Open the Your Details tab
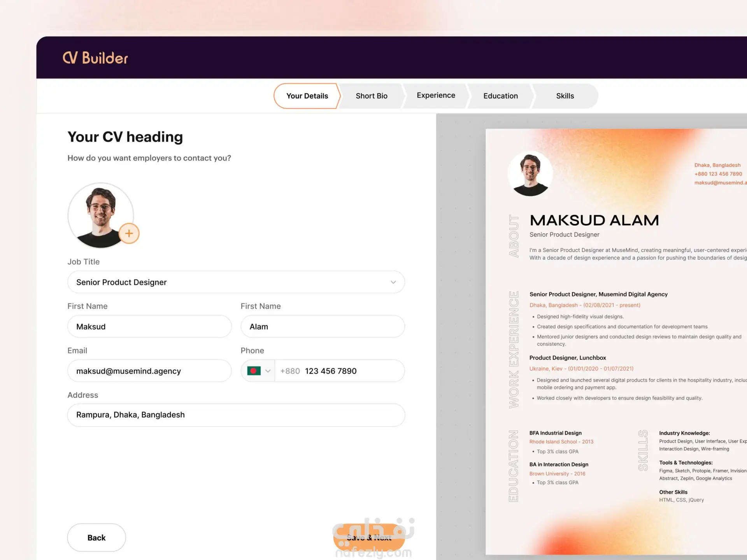This screenshot has width=747, height=560. click(x=307, y=96)
